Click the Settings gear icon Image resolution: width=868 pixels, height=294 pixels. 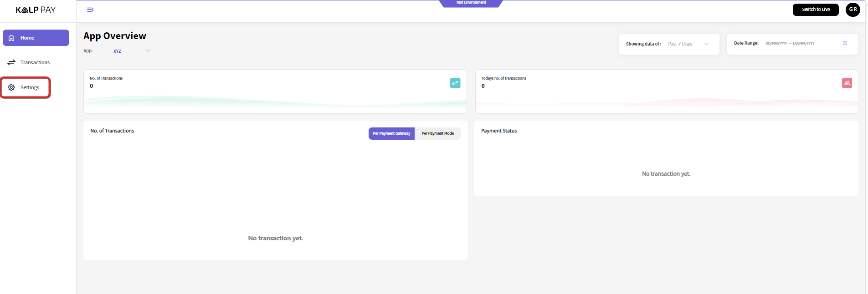click(11, 87)
